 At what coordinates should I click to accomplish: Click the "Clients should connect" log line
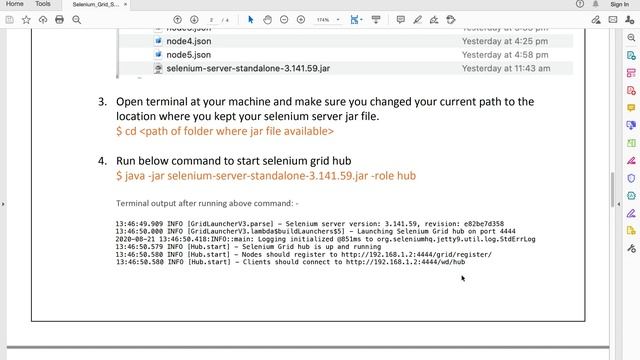tap(290, 262)
